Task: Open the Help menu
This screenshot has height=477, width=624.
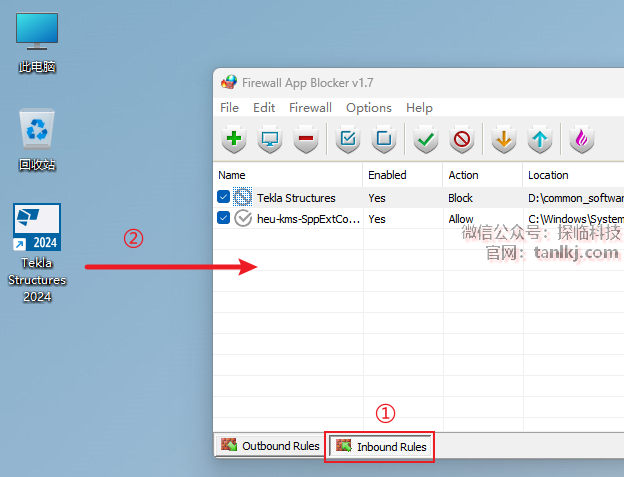Action: coord(419,108)
